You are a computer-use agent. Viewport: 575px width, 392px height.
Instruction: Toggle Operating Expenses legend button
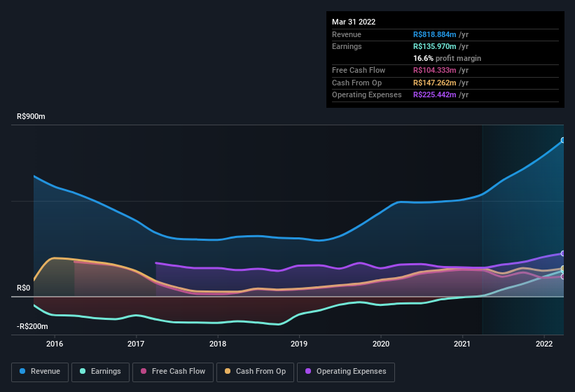coord(346,372)
